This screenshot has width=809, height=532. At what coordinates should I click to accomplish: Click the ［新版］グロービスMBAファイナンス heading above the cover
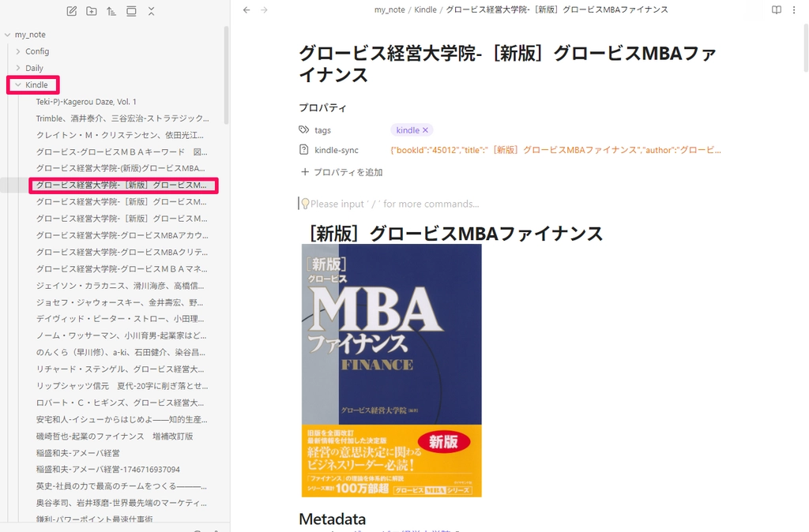pyautogui.click(x=456, y=234)
